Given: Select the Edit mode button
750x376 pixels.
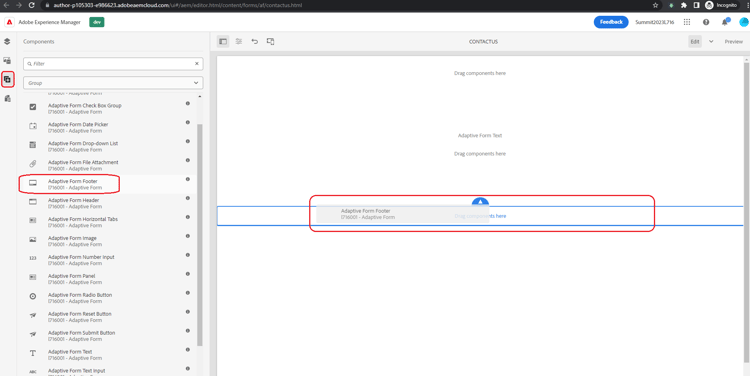Looking at the screenshot, I should [695, 42].
